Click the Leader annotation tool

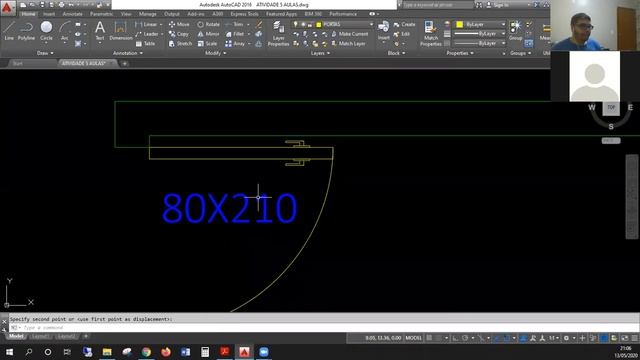147,34
